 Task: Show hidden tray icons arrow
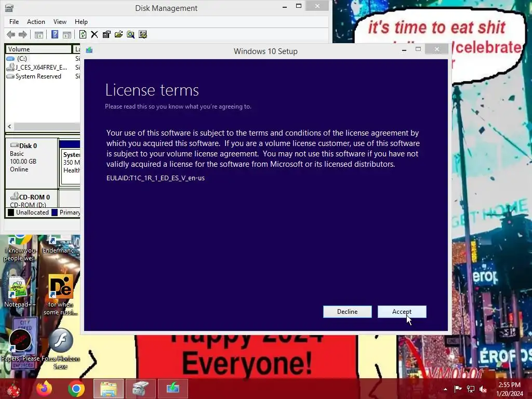[x=445, y=389]
